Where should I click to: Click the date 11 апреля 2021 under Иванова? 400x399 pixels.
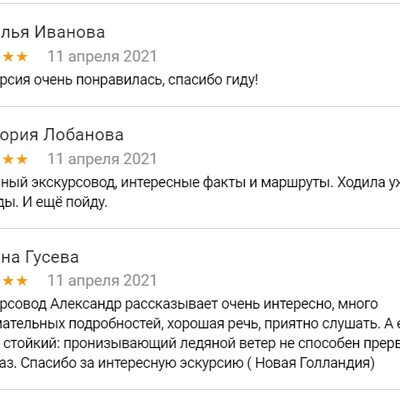(x=102, y=57)
